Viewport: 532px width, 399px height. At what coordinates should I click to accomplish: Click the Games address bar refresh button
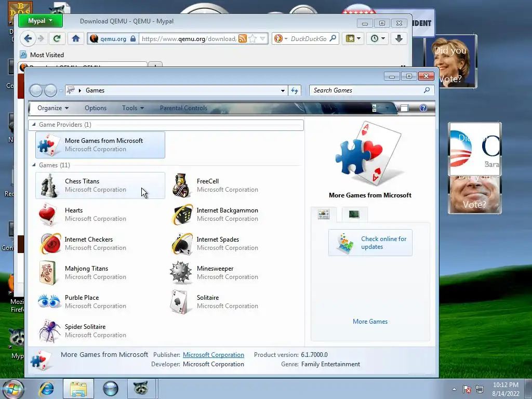[x=295, y=90]
